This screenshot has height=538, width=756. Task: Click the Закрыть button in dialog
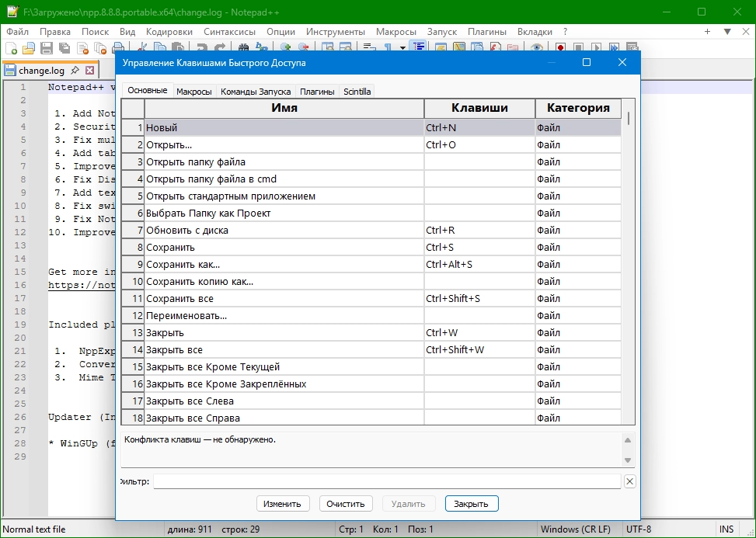pos(472,504)
